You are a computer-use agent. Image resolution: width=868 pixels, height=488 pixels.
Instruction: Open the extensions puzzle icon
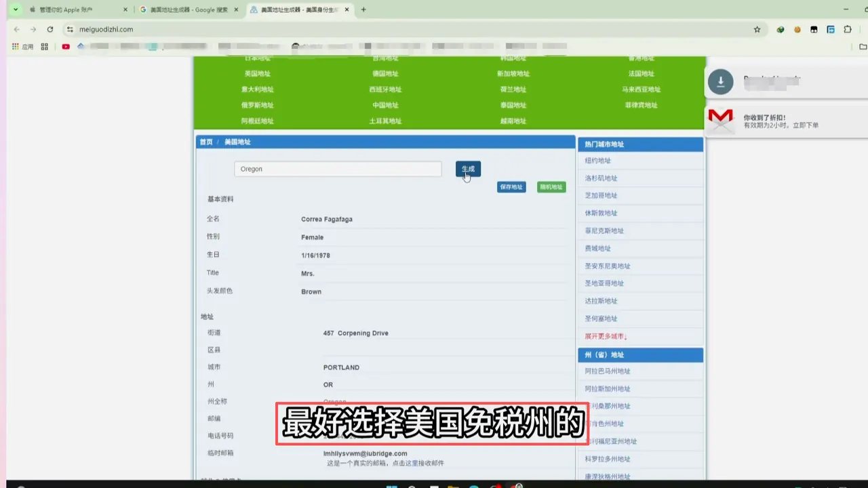(x=848, y=29)
